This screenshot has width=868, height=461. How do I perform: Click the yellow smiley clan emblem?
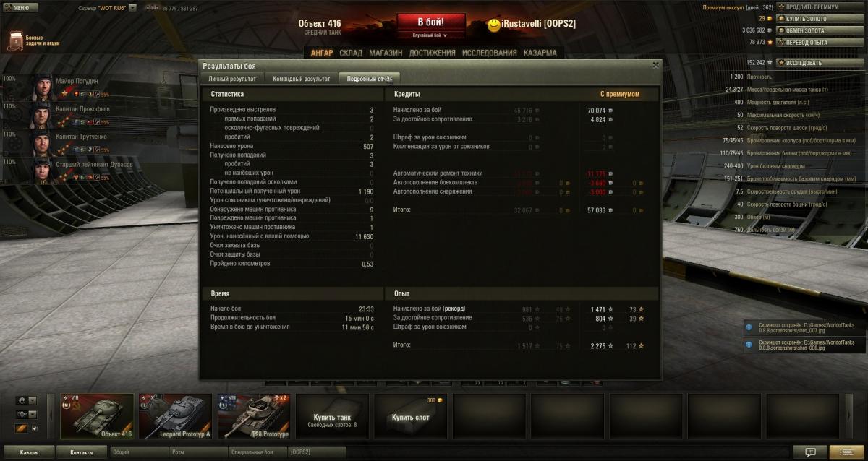point(495,25)
